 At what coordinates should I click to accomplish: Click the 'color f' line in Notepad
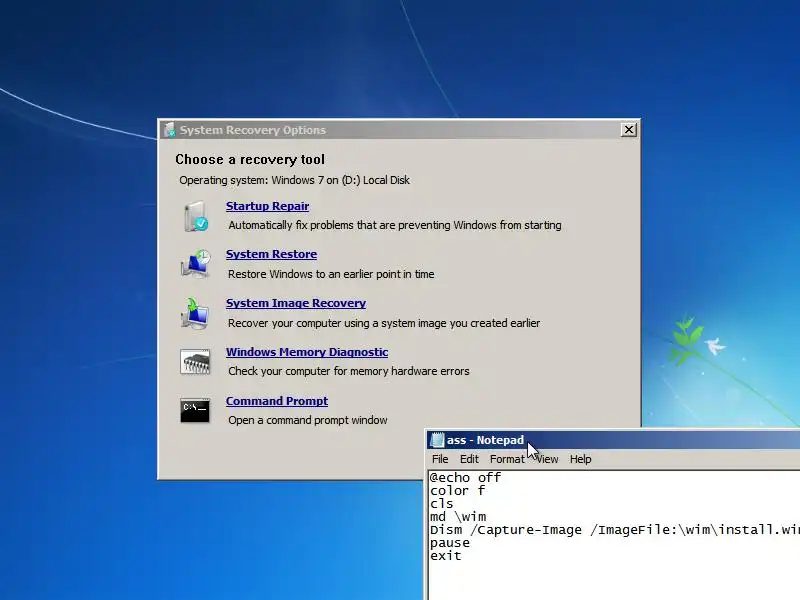(457, 491)
